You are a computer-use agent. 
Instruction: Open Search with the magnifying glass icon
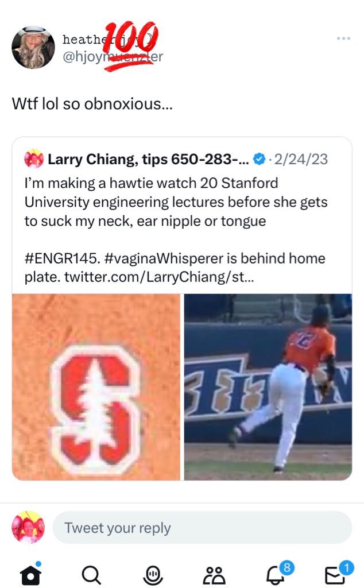tap(91, 575)
